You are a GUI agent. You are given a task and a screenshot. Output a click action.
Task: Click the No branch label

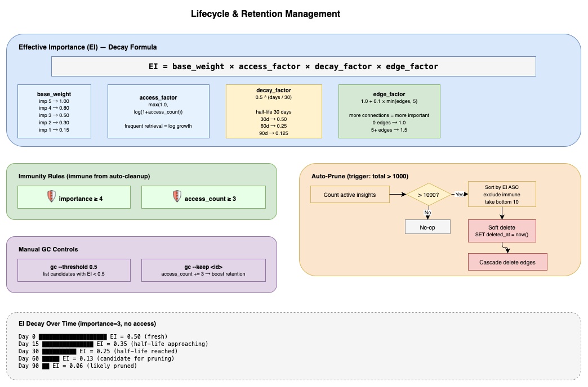(x=427, y=213)
